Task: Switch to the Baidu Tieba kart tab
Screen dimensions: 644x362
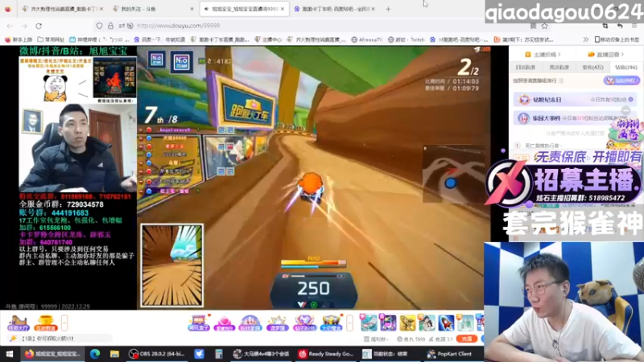Action: (336, 9)
